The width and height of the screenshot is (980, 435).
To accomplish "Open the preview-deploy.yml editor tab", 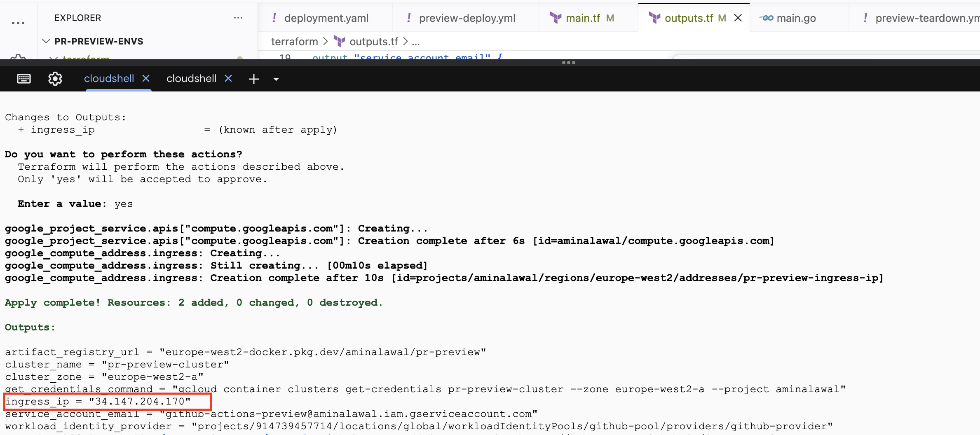I will tap(466, 18).
